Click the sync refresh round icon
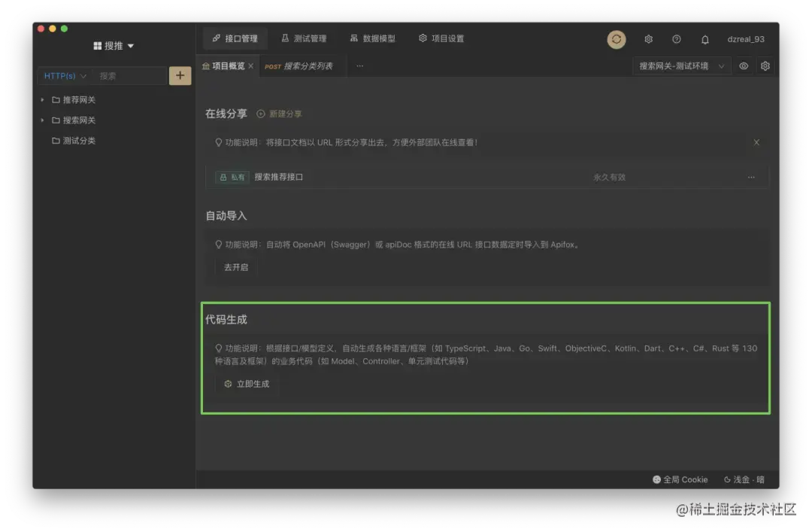 pos(617,39)
